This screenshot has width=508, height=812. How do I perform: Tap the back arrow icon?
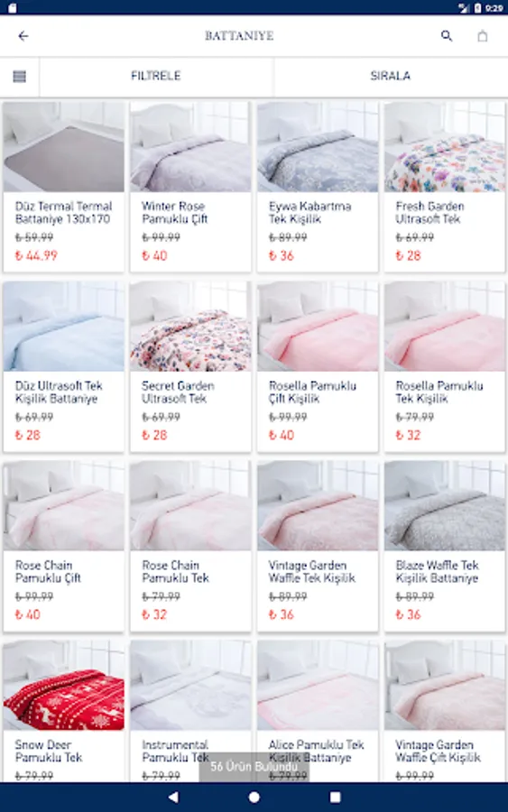click(x=23, y=36)
